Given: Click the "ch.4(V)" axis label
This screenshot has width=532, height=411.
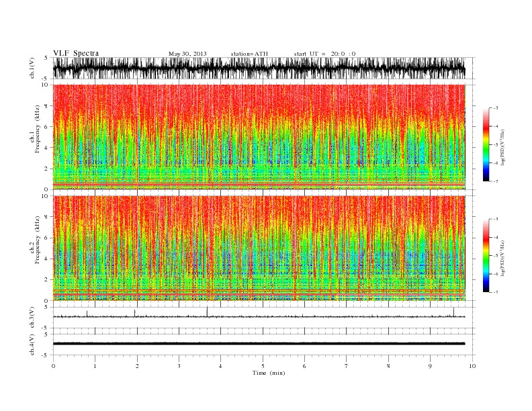Looking at the screenshot, I should [x=32, y=345].
